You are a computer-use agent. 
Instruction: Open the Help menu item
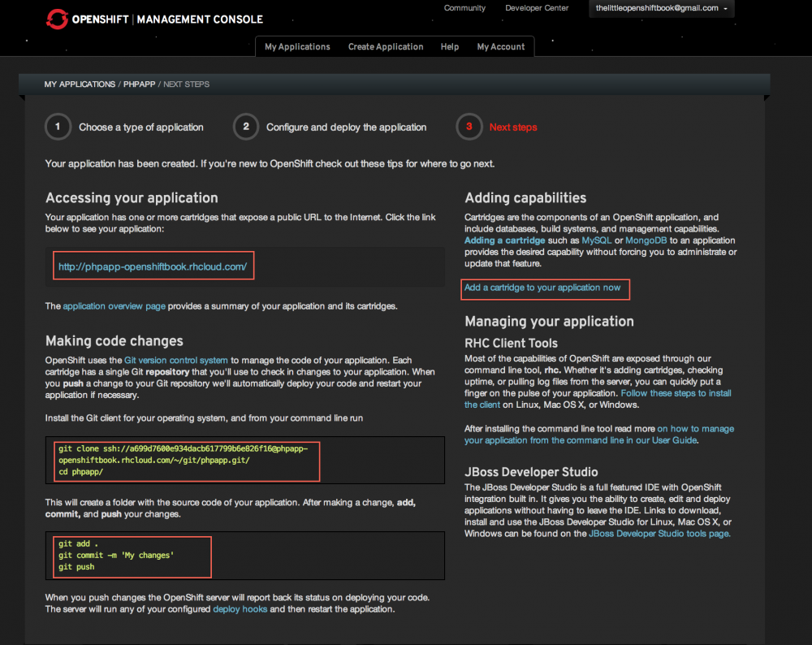(450, 46)
